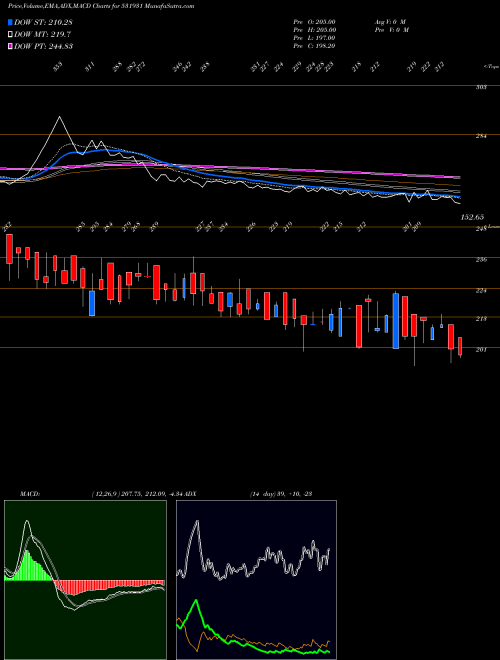Click the white DOW MT legend swatch
500x660 pixels.
[10, 34]
